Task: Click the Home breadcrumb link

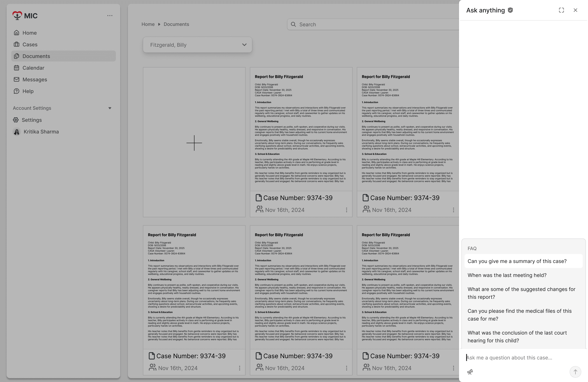Action: 148,24
